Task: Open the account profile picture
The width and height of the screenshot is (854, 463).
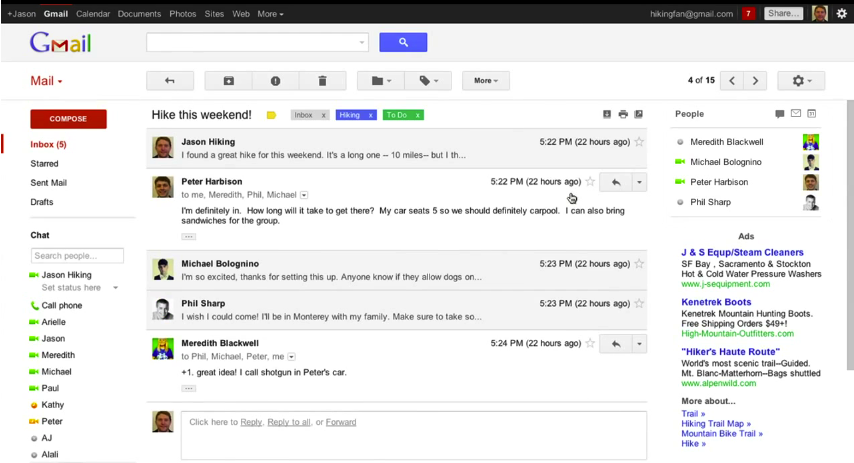Action: pos(819,14)
